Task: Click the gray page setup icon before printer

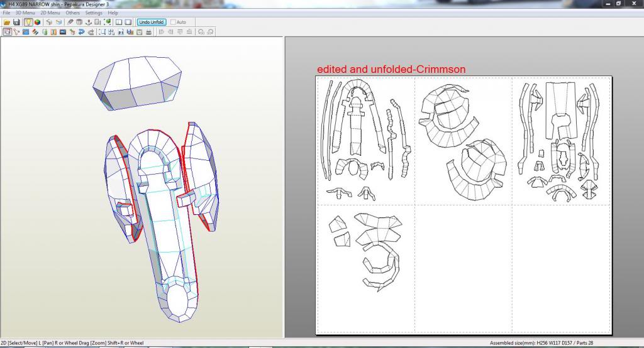Action: (139, 32)
